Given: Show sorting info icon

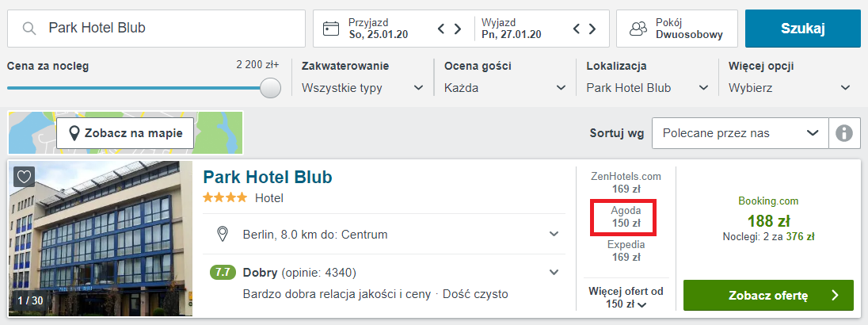Looking at the screenshot, I should point(844,133).
